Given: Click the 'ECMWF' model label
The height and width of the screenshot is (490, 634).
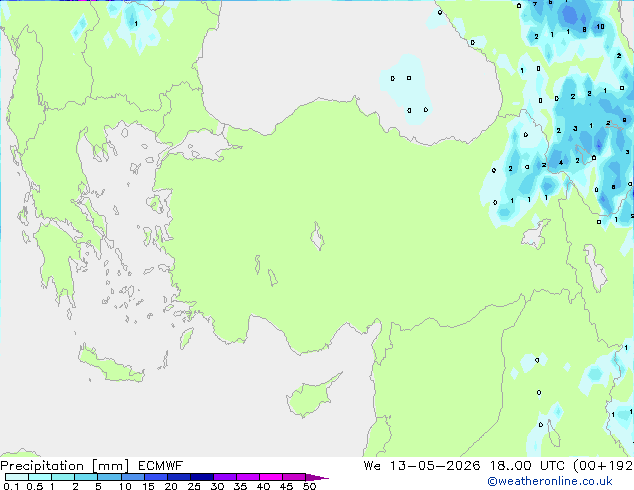Looking at the screenshot, I should (x=161, y=466).
